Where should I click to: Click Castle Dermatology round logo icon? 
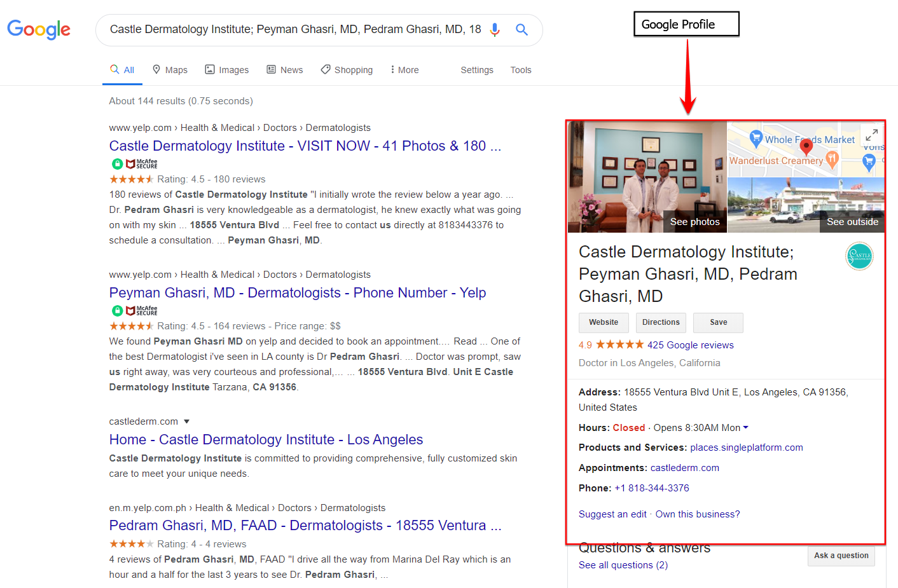tap(859, 256)
